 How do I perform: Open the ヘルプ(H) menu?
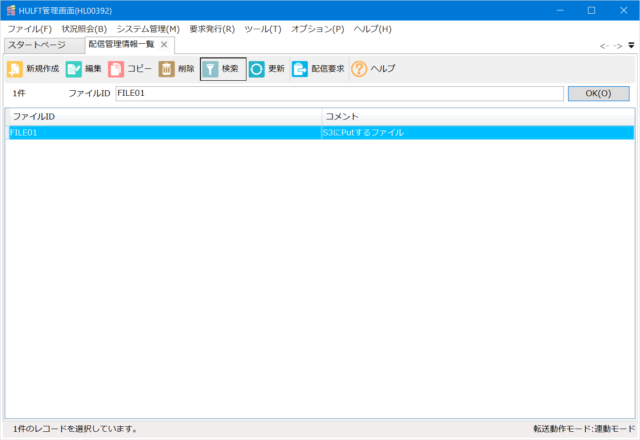(372, 29)
